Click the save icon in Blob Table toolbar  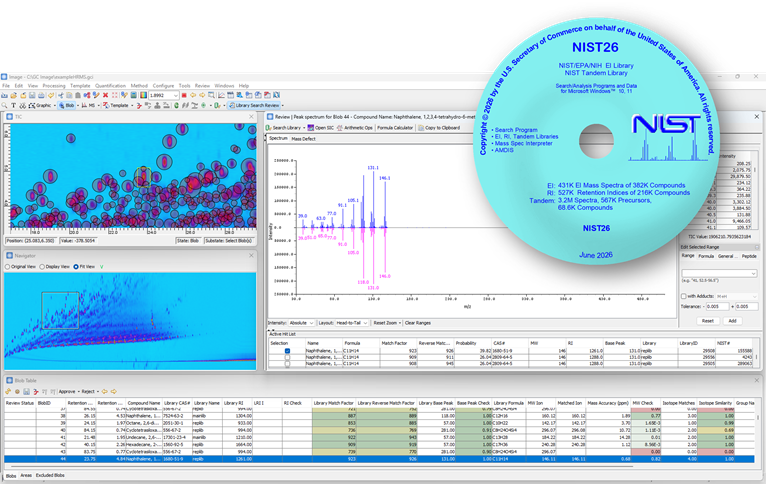[x=26, y=391]
